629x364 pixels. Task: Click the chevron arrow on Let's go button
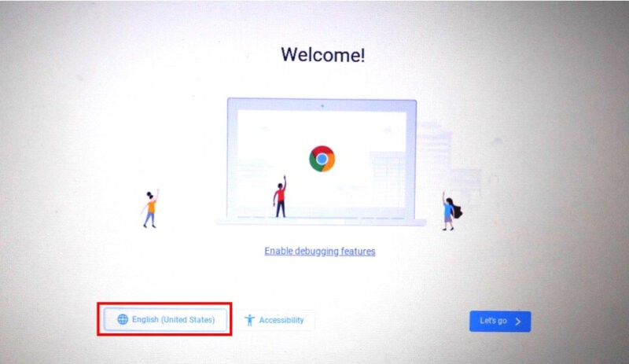518,322
